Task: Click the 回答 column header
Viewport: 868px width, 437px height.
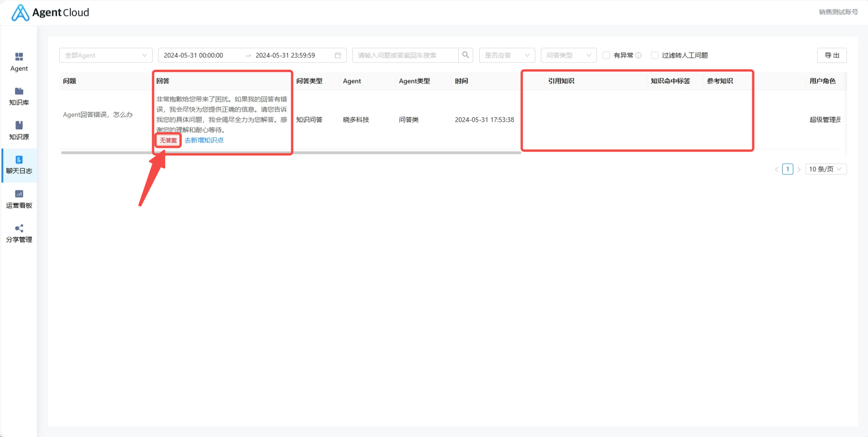Action: [163, 81]
